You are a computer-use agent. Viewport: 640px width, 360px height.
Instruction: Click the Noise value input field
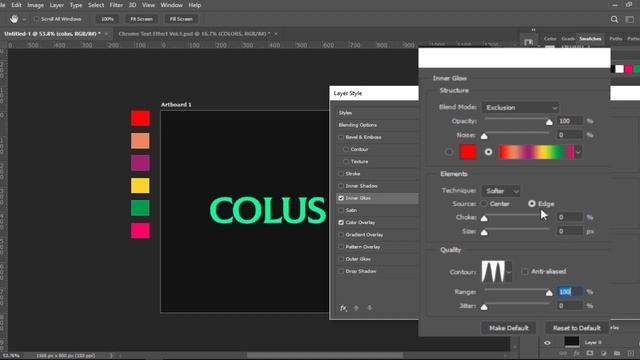pyautogui.click(x=569, y=135)
